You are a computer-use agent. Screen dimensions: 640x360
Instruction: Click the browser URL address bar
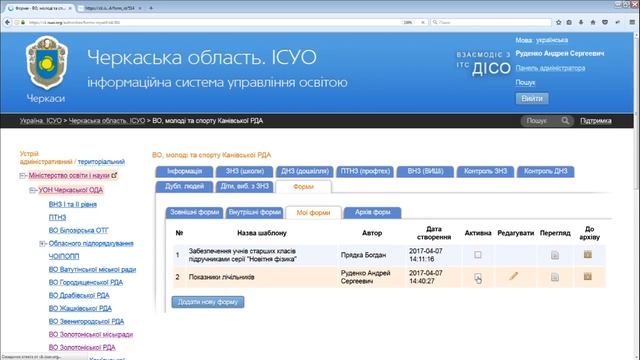(x=212, y=22)
